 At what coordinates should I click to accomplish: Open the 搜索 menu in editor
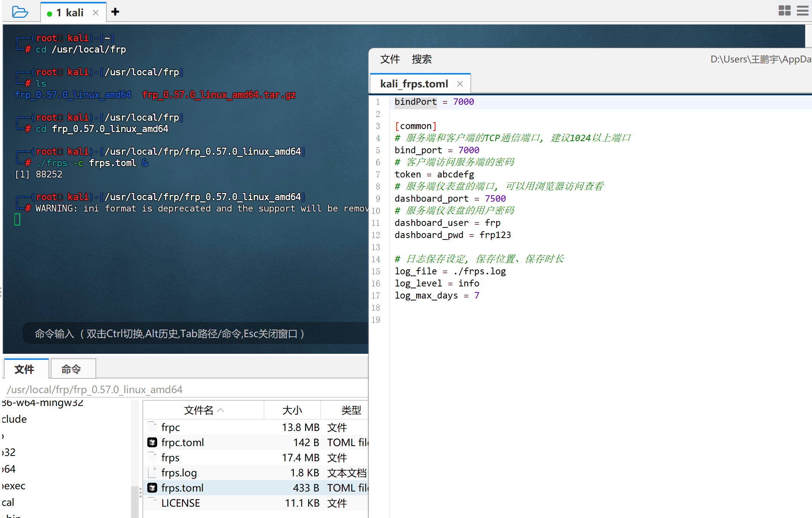pyautogui.click(x=422, y=59)
